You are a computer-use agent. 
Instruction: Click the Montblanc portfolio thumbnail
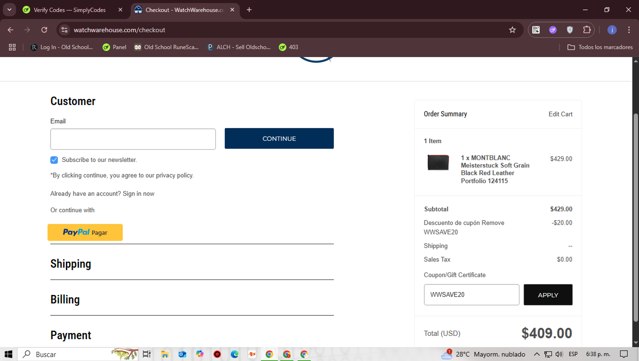[438, 162]
